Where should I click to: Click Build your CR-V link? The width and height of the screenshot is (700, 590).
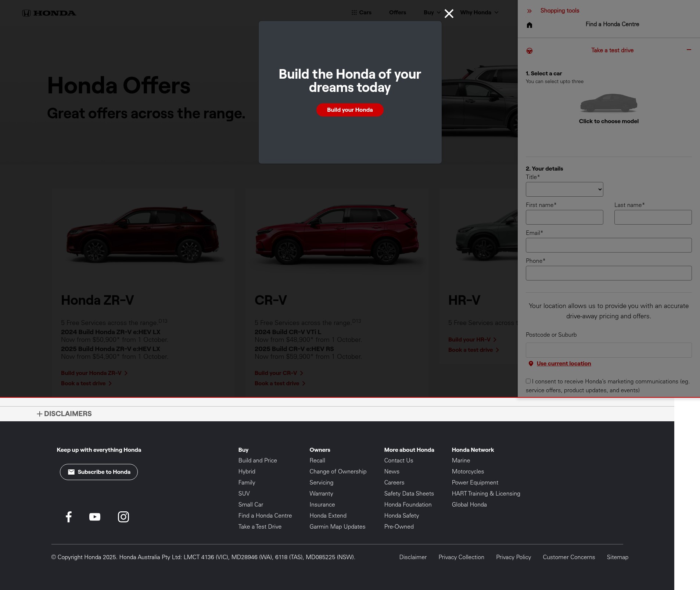[279, 373]
